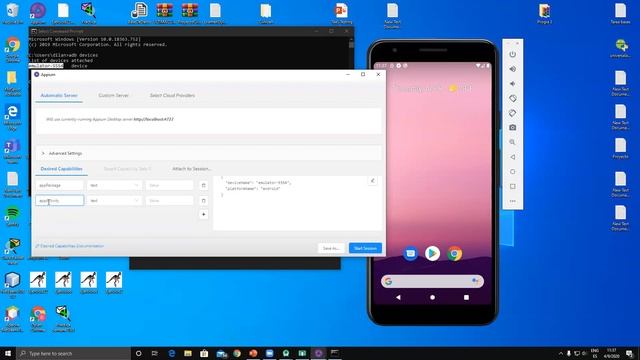Click the Save As button
The width and height of the screenshot is (640, 360).
pos(331,248)
